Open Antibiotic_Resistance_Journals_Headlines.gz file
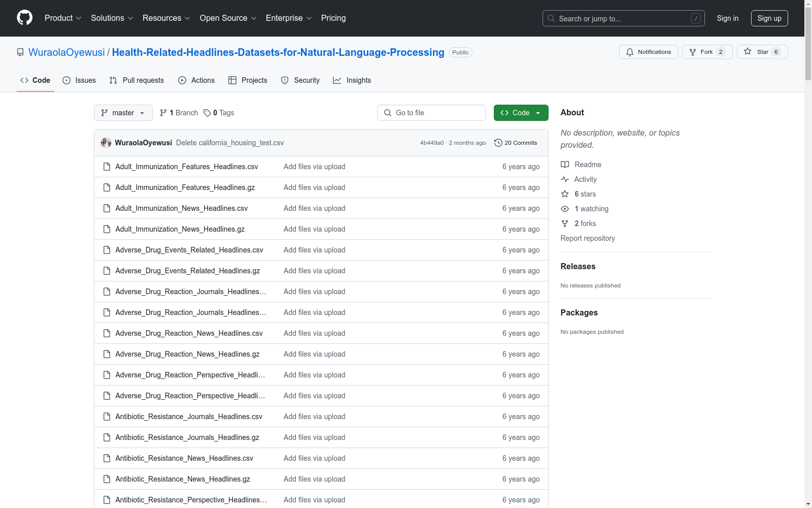812x508 pixels. 187,437
